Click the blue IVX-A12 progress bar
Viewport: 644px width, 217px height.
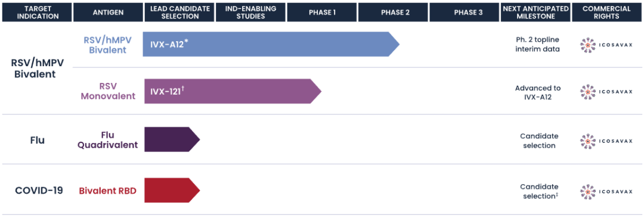coord(271,44)
